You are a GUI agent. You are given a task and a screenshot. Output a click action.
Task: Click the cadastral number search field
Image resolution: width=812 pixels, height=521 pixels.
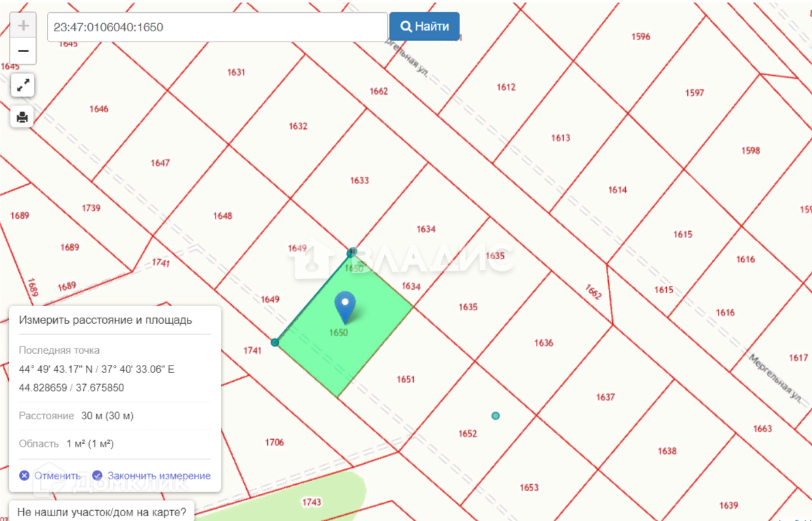(217, 27)
